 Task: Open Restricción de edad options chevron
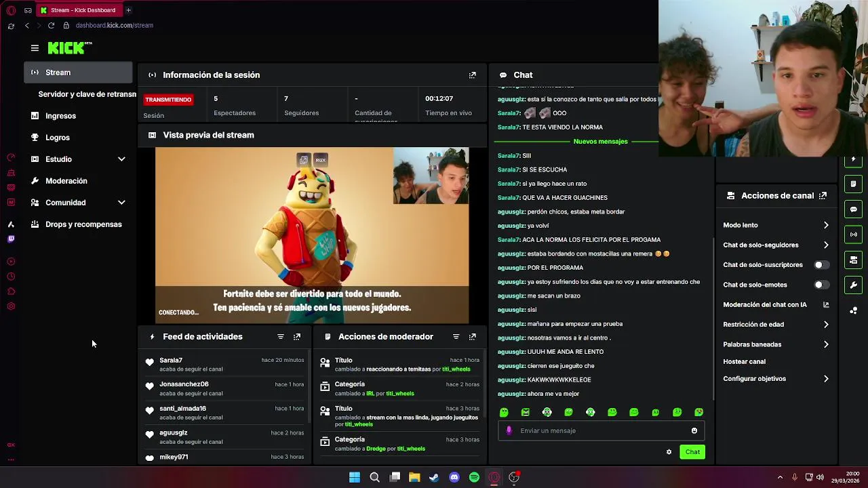tap(826, 325)
